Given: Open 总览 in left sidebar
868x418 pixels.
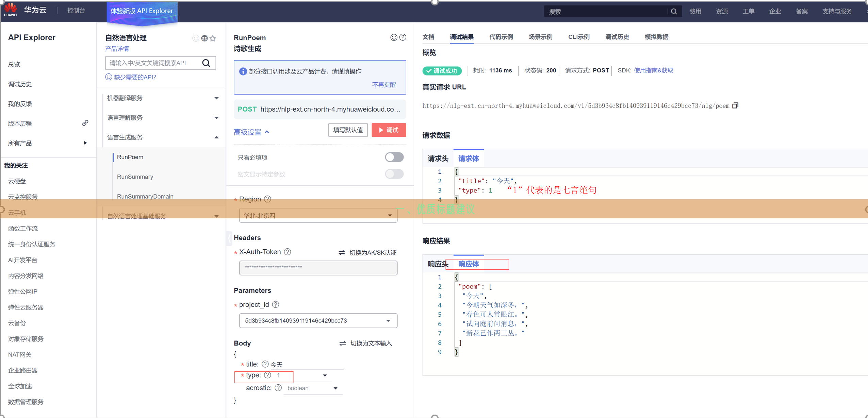Looking at the screenshot, I should coord(14,64).
